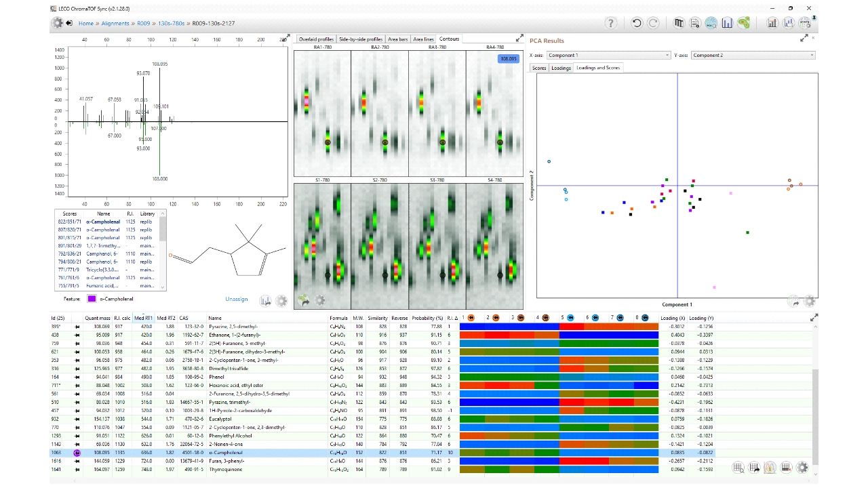This screenshot has width=868, height=488.
Task: Open the statistics settings icon
Action: [x=805, y=23]
